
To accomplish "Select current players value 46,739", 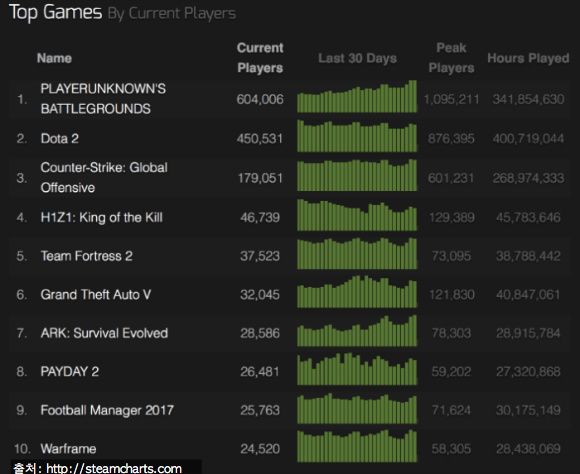I will tap(260, 217).
